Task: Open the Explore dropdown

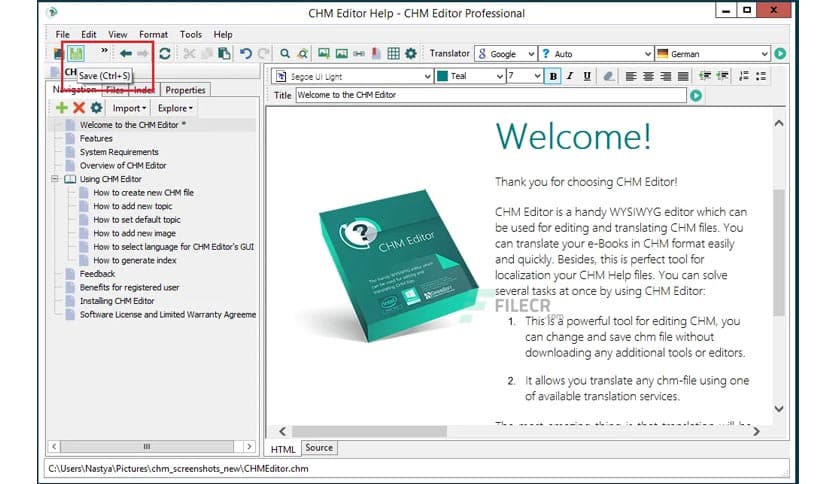Action: [175, 108]
